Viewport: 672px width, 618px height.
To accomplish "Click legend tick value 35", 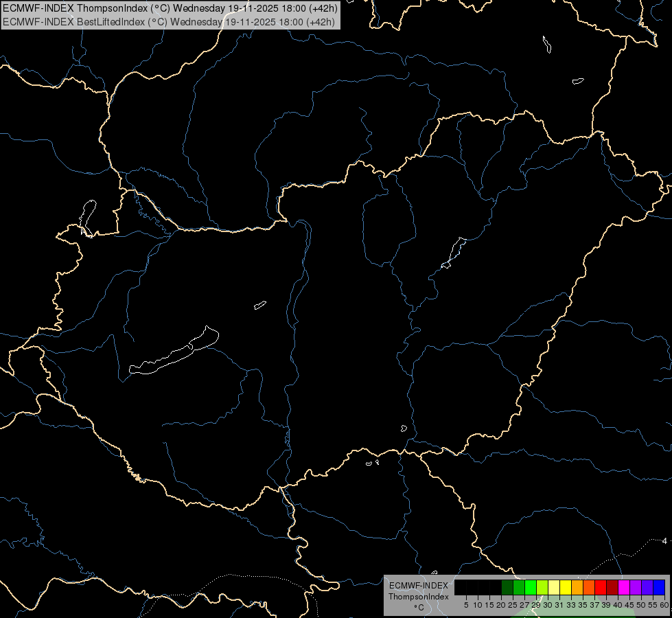I will point(583,605).
